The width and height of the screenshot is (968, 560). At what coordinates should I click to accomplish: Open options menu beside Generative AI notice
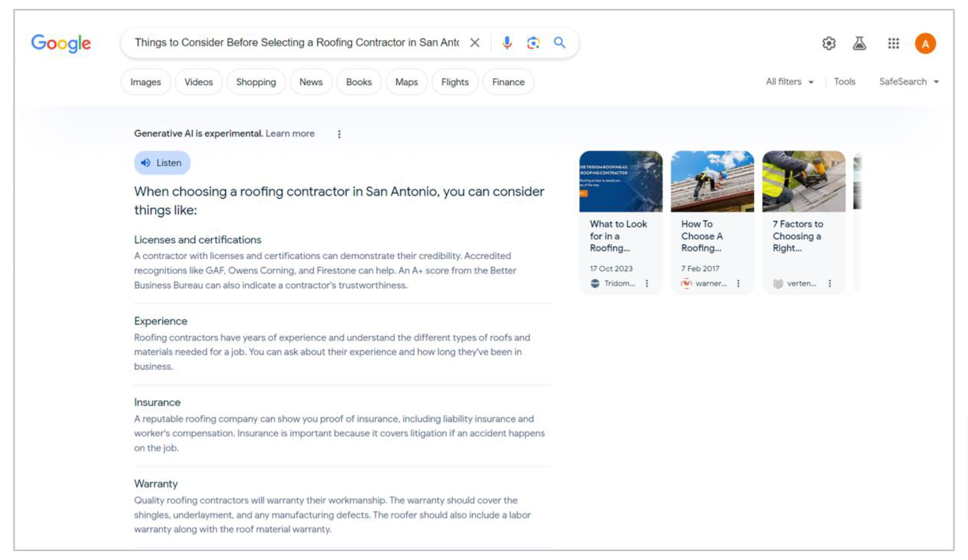coord(339,134)
